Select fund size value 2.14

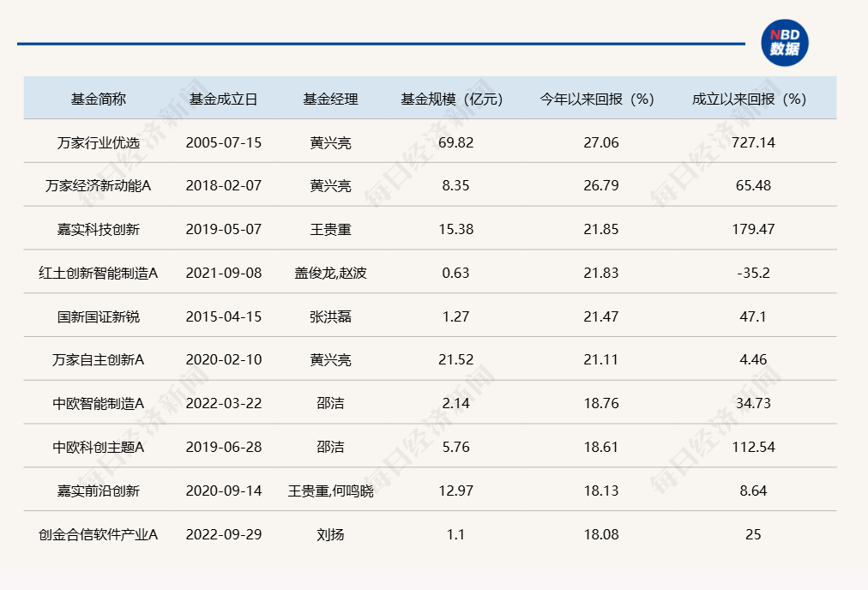tap(456, 403)
